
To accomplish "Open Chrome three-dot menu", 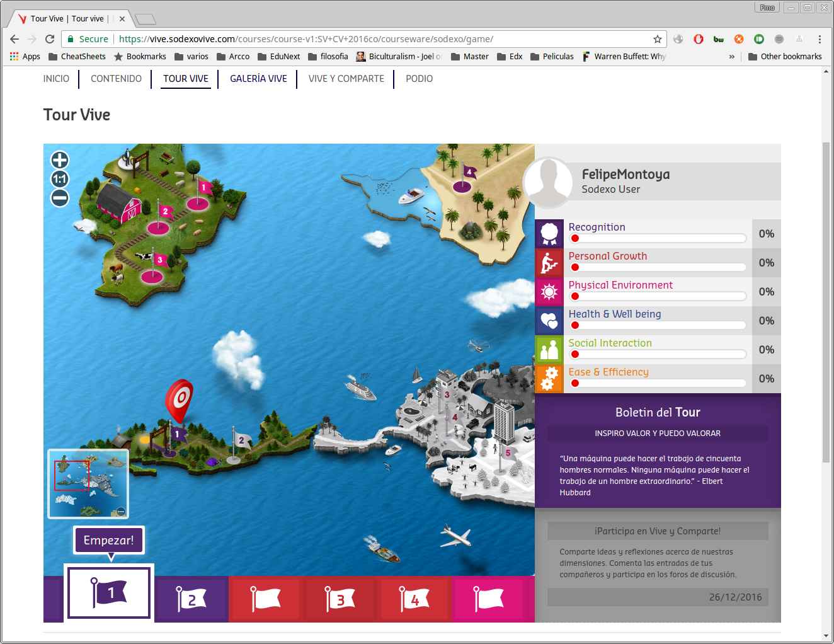I will (x=820, y=39).
